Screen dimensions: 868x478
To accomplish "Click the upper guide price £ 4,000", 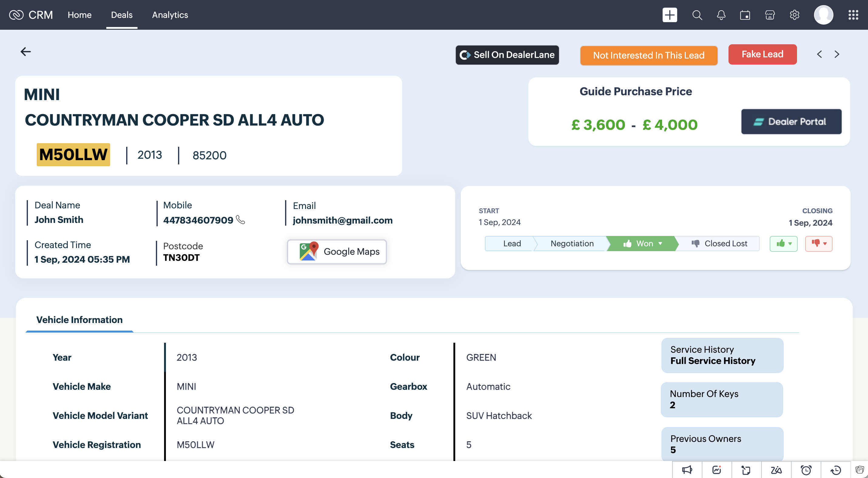I will 670,125.
